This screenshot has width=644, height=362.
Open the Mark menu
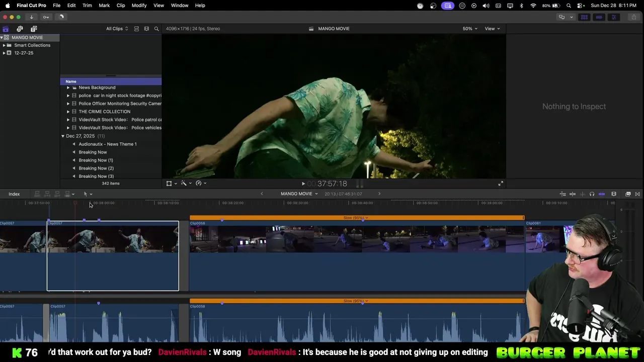click(104, 6)
